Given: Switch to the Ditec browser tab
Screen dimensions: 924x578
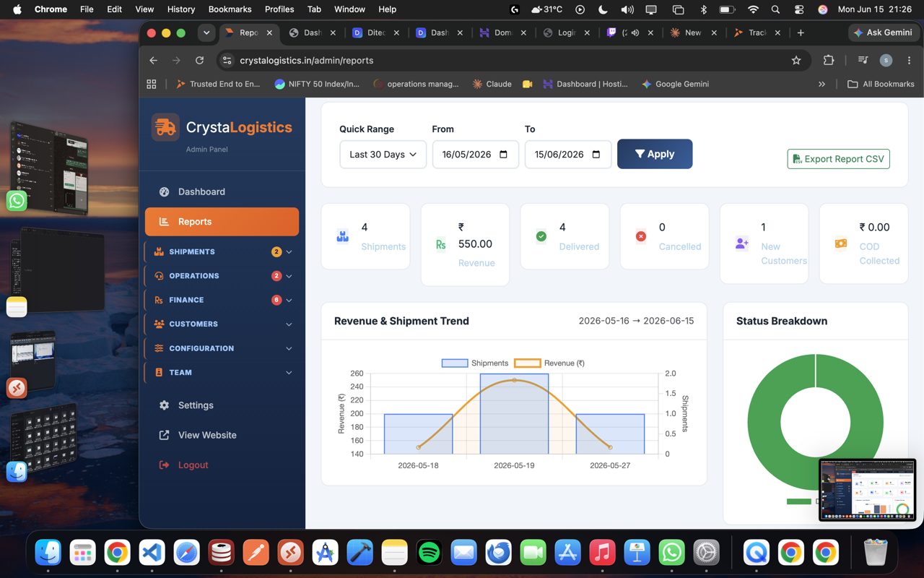Looking at the screenshot, I should tap(376, 33).
